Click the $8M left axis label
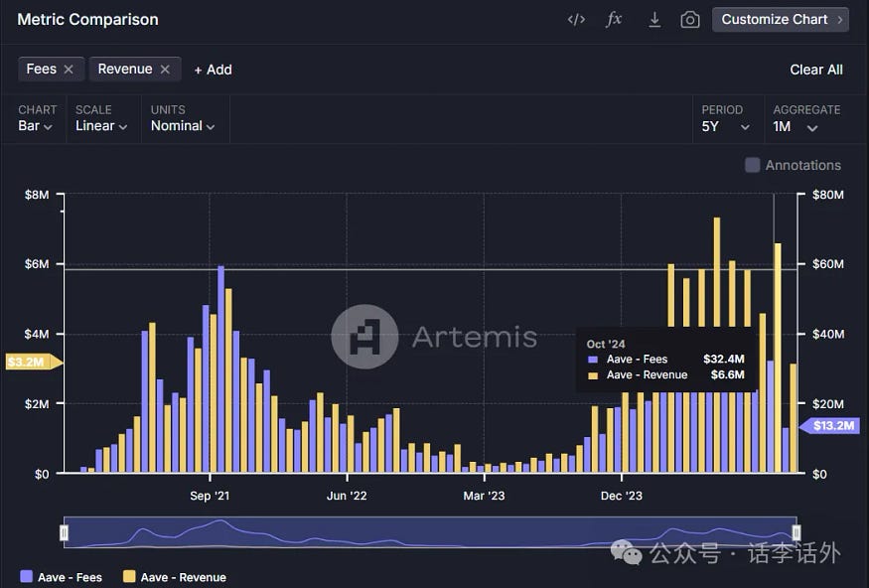The width and height of the screenshot is (869, 588). [37, 195]
